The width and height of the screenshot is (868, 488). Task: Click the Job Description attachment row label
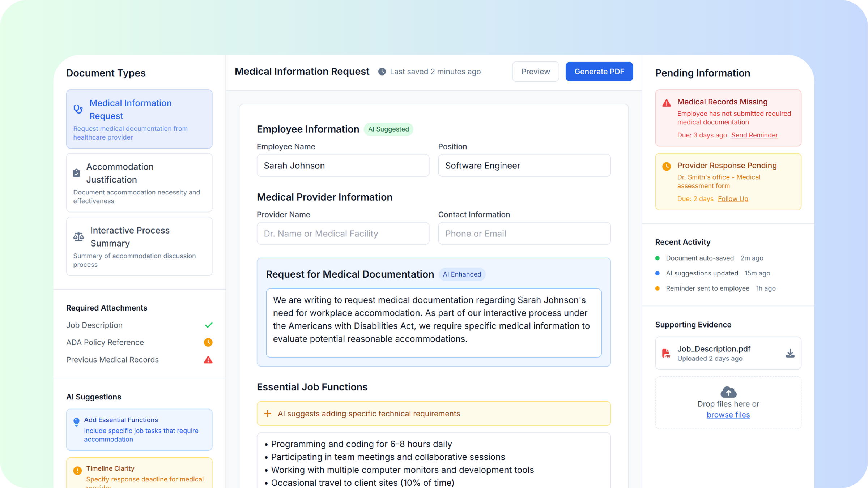point(94,325)
